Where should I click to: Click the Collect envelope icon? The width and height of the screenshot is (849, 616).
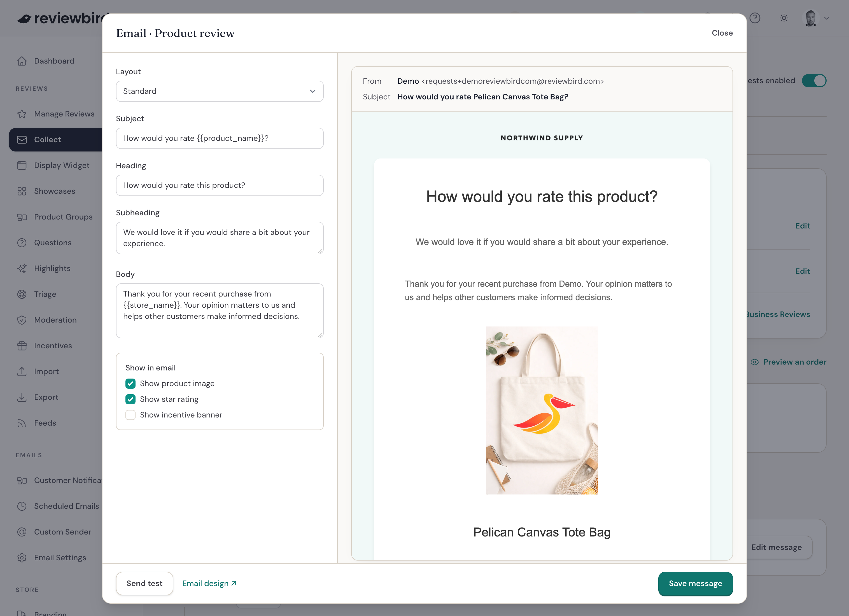coord(22,140)
